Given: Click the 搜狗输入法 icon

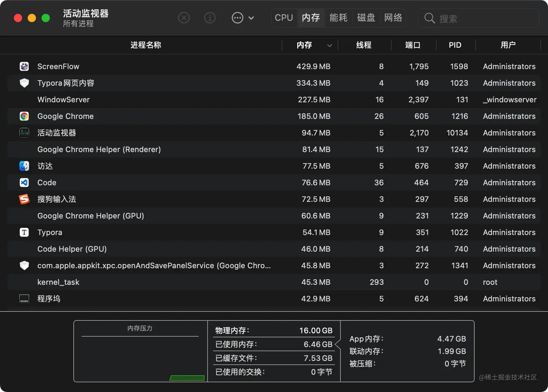Looking at the screenshot, I should 24,199.
